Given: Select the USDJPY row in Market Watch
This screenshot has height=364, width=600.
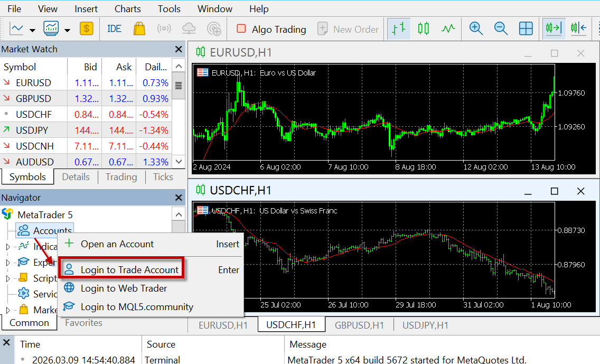Looking at the screenshot, I should [x=33, y=130].
